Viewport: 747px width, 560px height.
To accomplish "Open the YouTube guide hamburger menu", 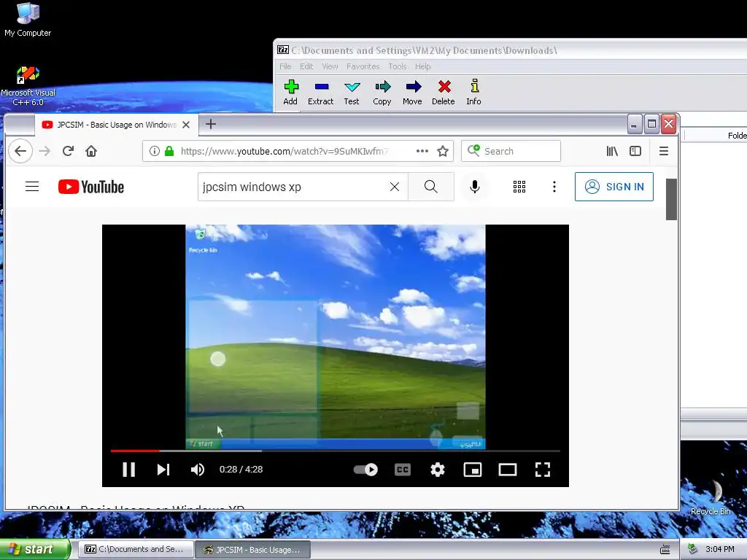I will tap(32, 187).
